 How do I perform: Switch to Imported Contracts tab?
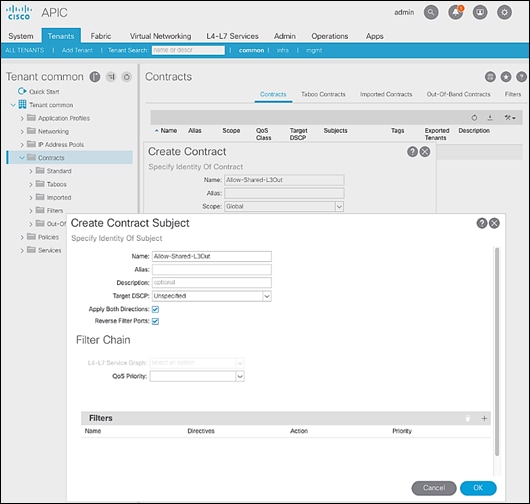(386, 94)
